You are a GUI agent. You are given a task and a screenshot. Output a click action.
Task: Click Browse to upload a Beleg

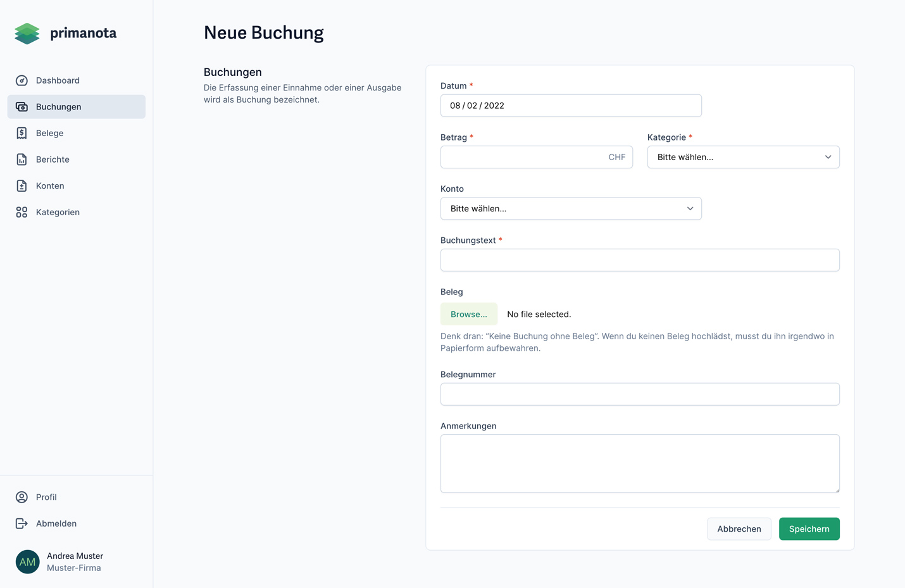click(469, 315)
